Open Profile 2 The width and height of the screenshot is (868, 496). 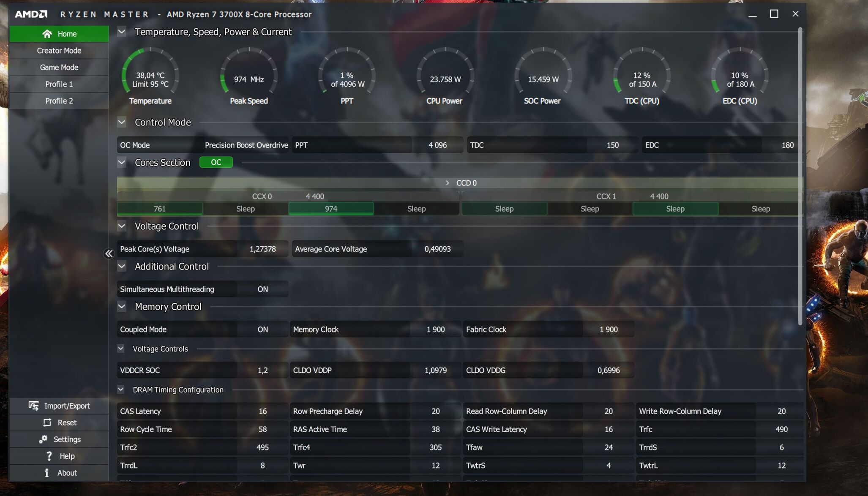pyautogui.click(x=59, y=101)
